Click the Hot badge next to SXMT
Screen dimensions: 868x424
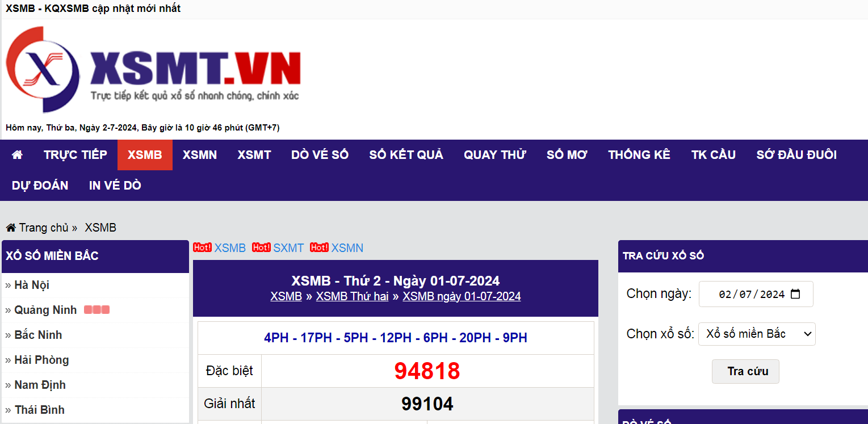(261, 247)
